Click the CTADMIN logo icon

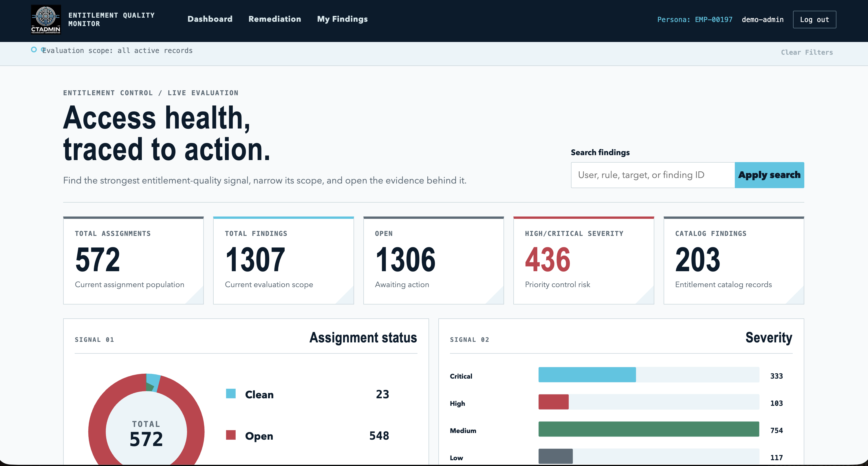pos(46,20)
